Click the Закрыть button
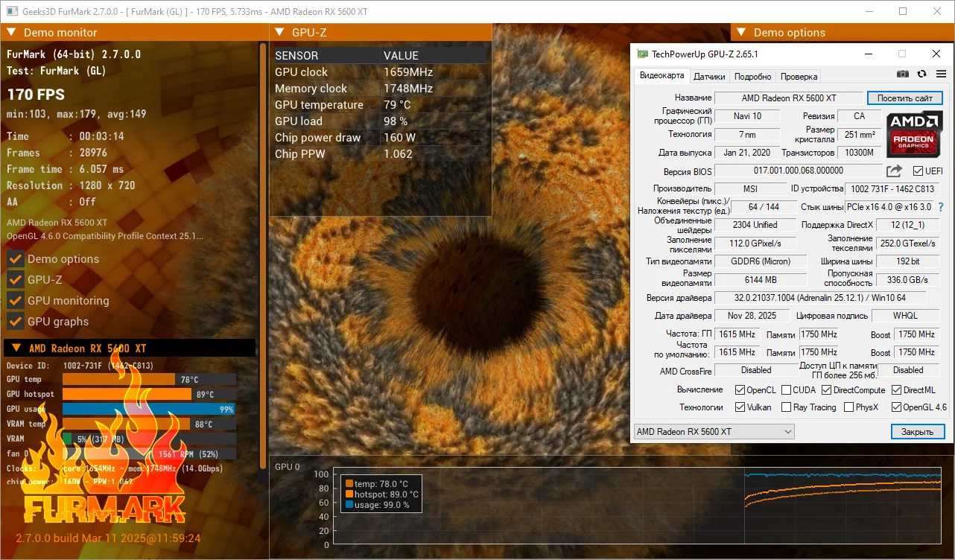Image resolution: width=955 pixels, height=560 pixels. (x=917, y=432)
